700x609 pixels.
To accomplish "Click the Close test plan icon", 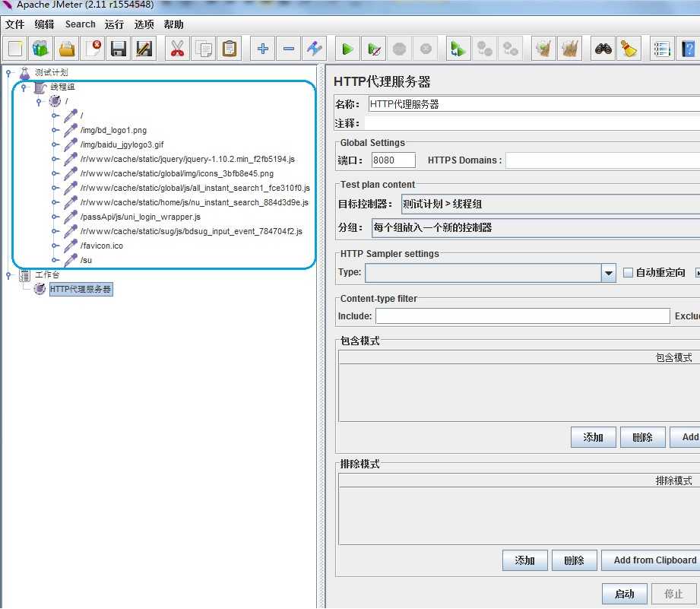I will (93, 48).
